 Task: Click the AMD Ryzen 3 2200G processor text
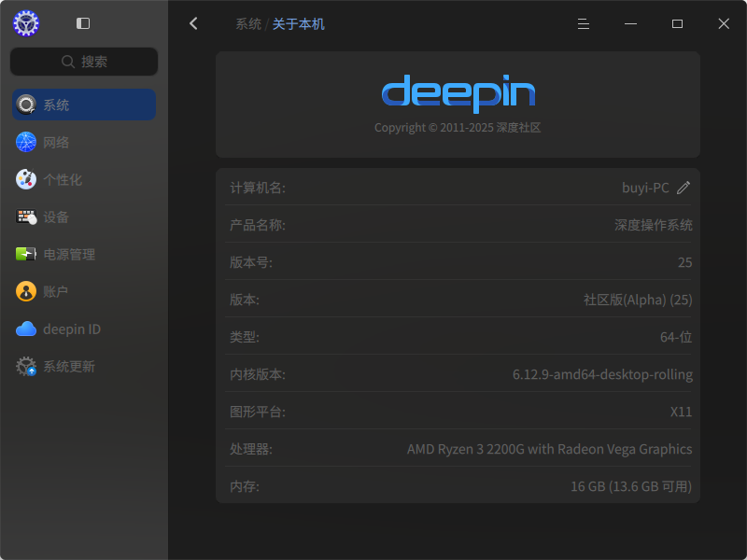click(549, 449)
